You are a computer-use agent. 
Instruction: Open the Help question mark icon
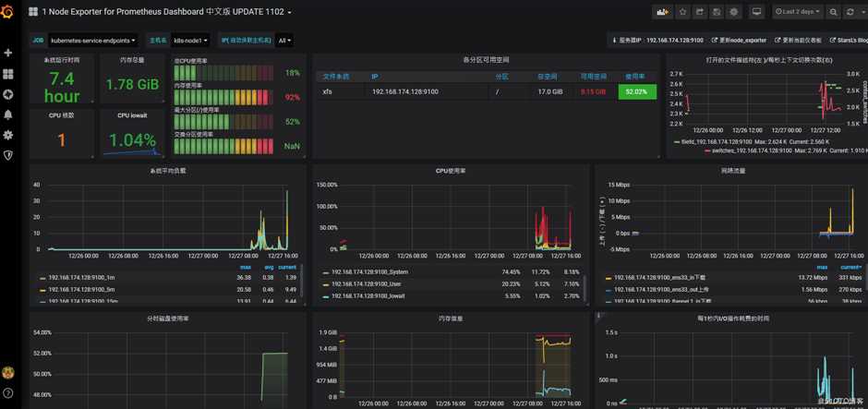tap(7, 393)
